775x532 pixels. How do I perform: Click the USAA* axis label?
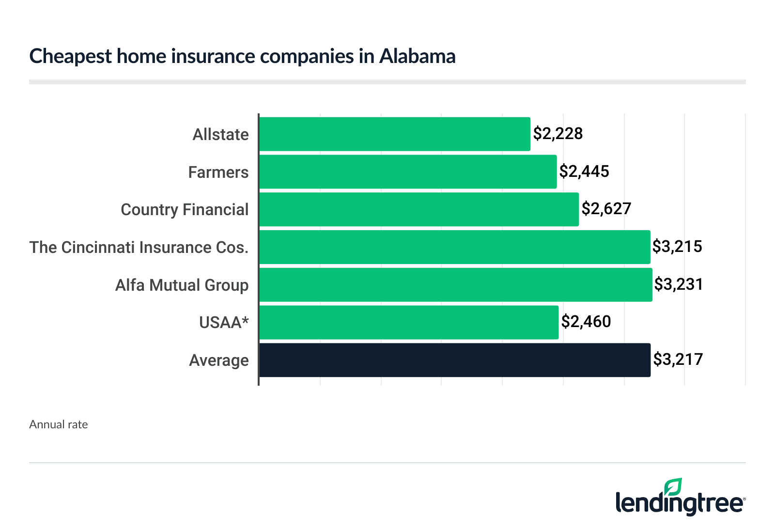tap(224, 323)
